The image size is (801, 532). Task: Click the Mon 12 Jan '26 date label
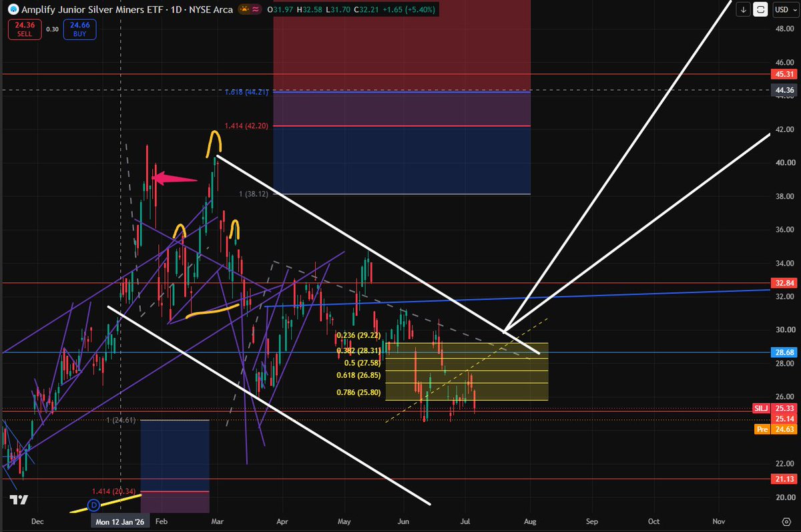[120, 521]
